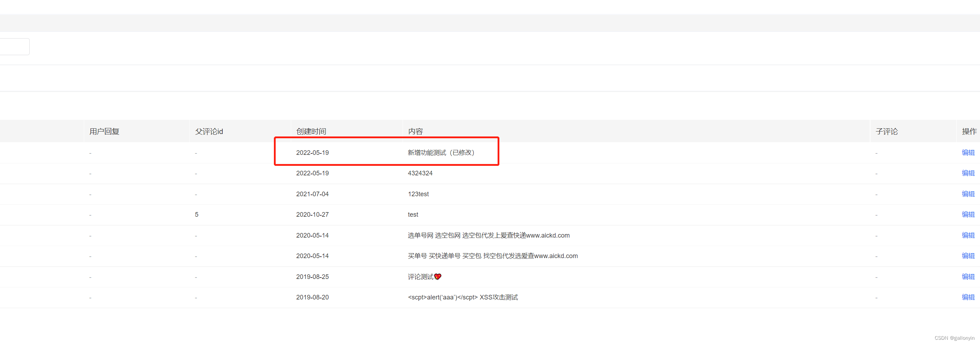Click 编辑 on the 123test comment row

tap(968, 194)
